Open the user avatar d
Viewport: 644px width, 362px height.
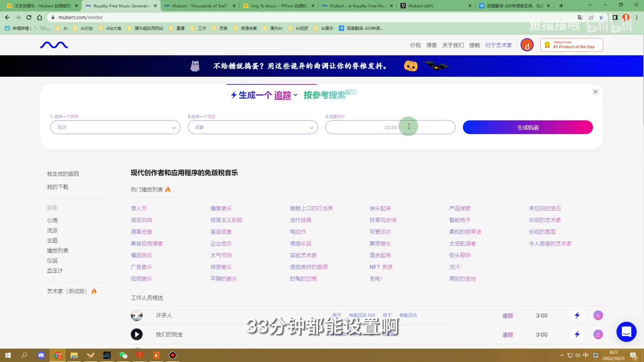[x=527, y=45]
